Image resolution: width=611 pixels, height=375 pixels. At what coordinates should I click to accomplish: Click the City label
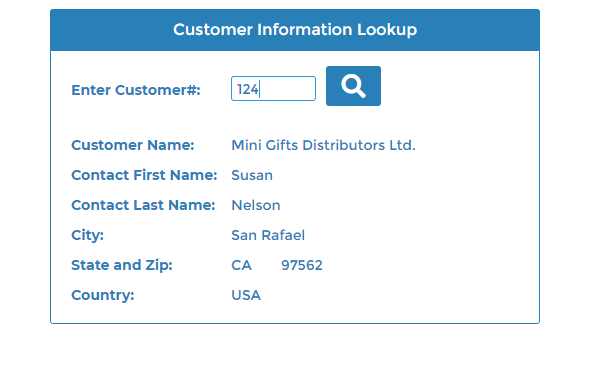(87, 235)
